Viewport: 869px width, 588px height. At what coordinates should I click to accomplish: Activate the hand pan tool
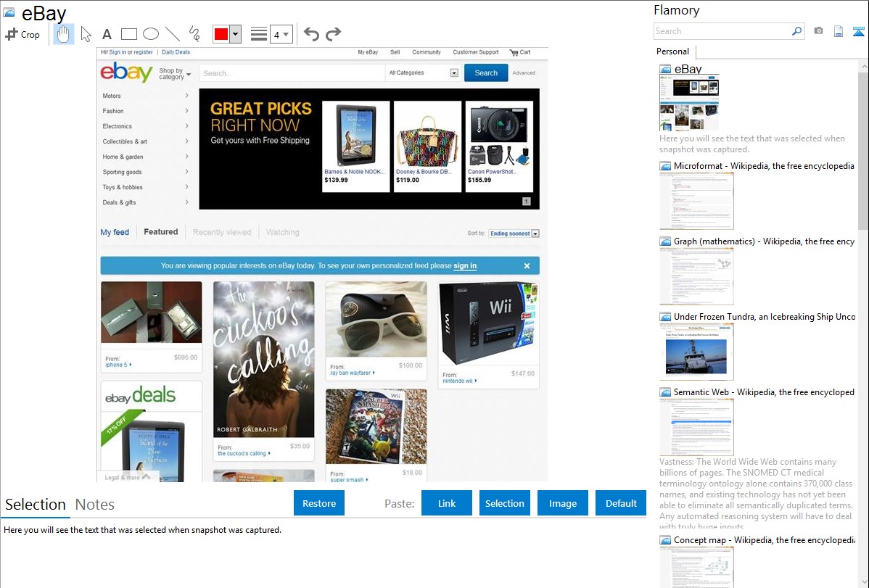[x=64, y=34]
